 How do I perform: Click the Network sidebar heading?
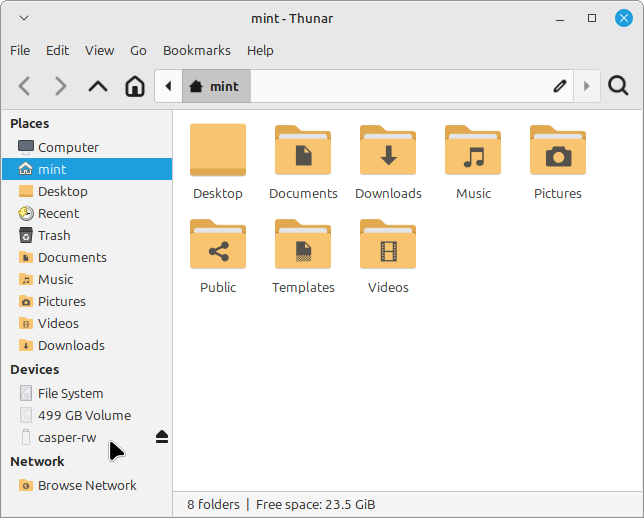[x=37, y=462]
